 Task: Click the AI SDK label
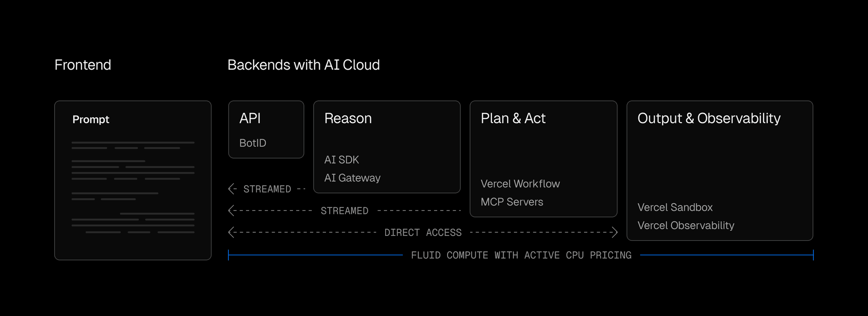(341, 160)
